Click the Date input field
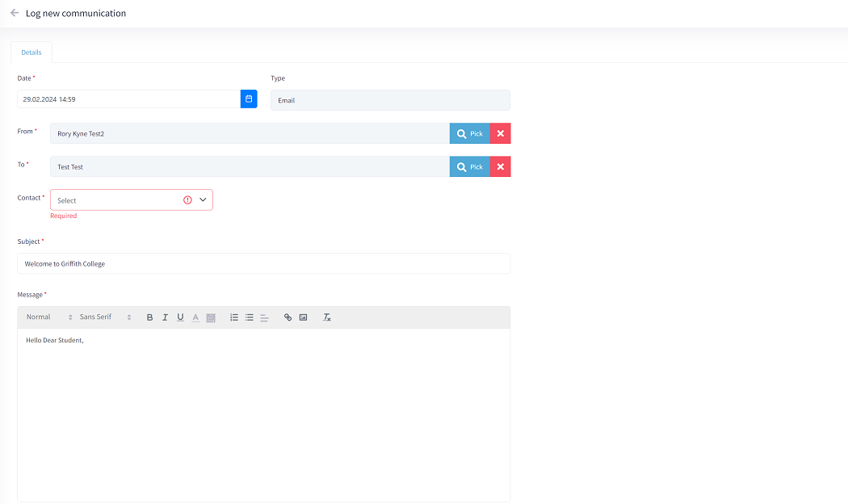Viewport: 848px width, 504px height. 128,99
